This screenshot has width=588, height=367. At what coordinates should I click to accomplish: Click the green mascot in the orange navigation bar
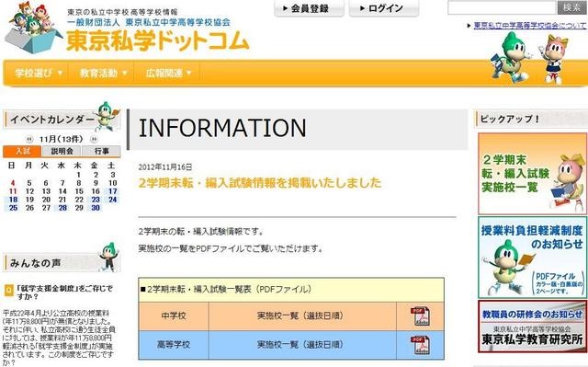pyautogui.click(x=511, y=57)
